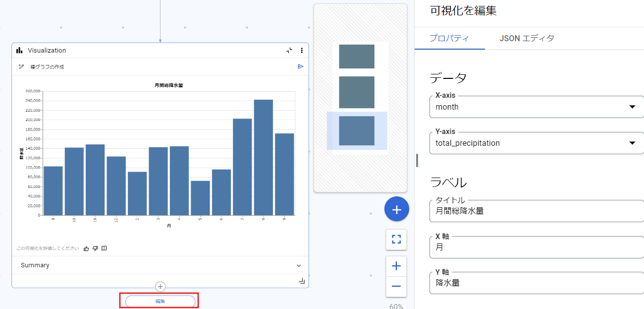This screenshot has width=644, height=309.
Task: Open the Visualization node three-dot menu
Action: click(x=302, y=50)
